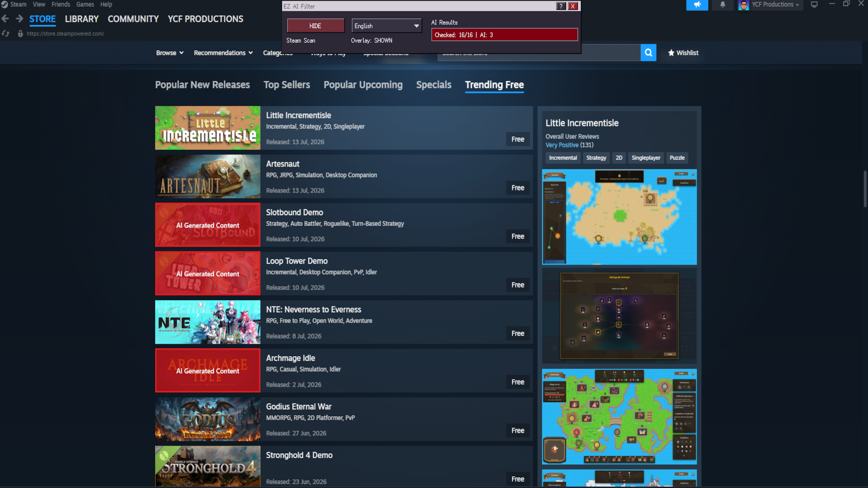
Task: Open Little Incrementisle capsule image
Action: click(x=208, y=128)
